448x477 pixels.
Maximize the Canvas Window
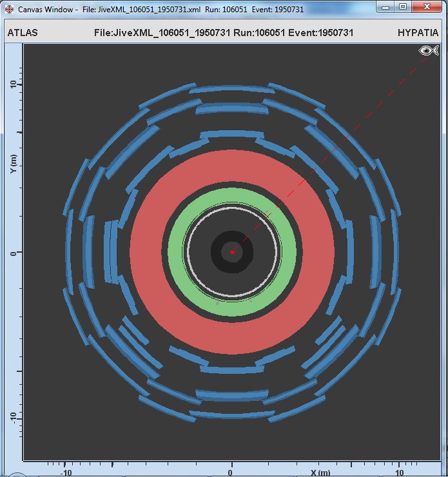(x=403, y=7)
